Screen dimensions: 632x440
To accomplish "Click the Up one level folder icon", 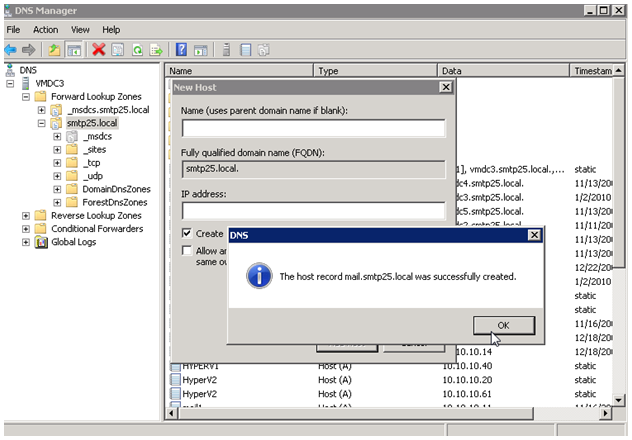I will [x=54, y=50].
